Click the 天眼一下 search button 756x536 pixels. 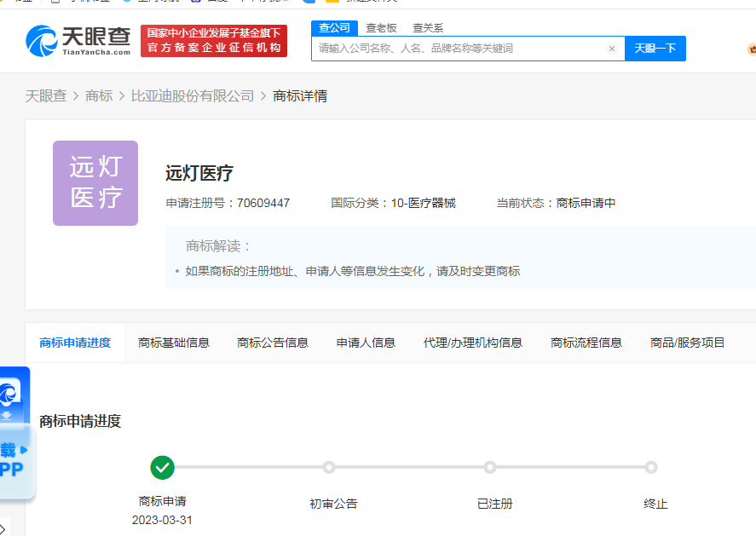click(655, 49)
